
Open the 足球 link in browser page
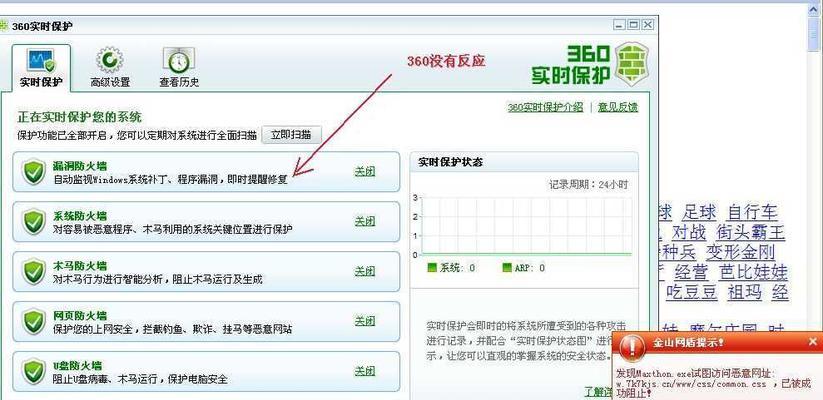699,213
